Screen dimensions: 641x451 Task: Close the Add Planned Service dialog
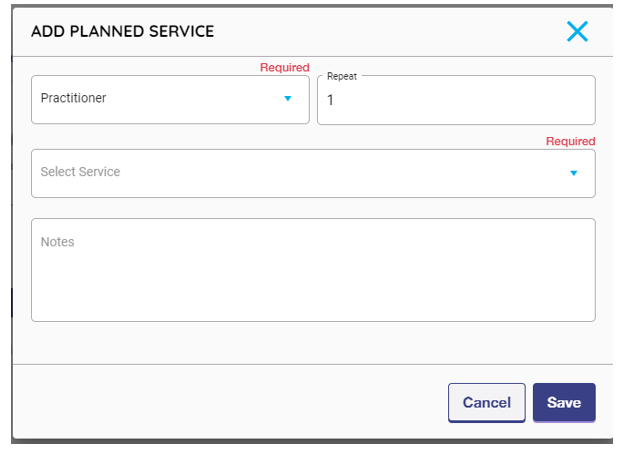[577, 31]
